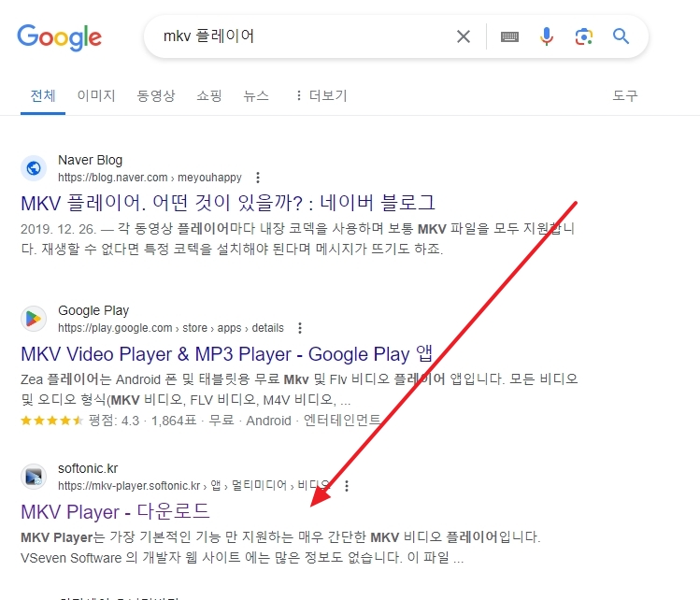Screen dimensions: 700x600
Task: Expand the 더보기 menu
Action: (321, 95)
